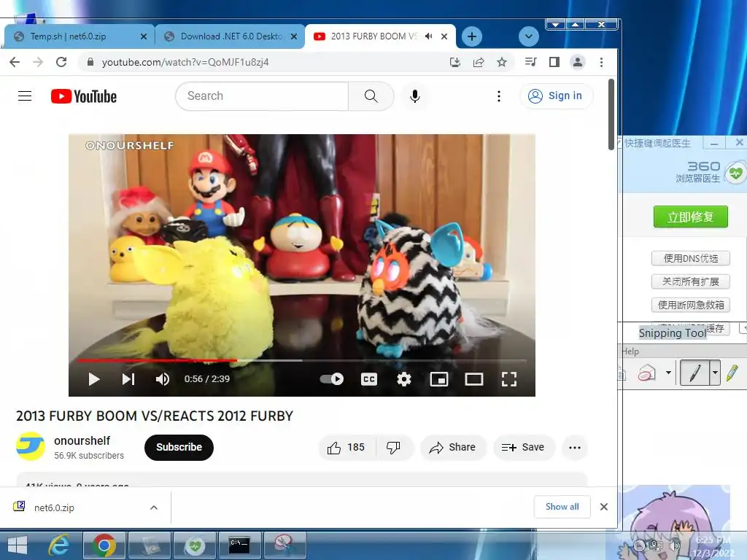This screenshot has width=747, height=560.
Task: Open video settings gear
Action: [404, 379]
